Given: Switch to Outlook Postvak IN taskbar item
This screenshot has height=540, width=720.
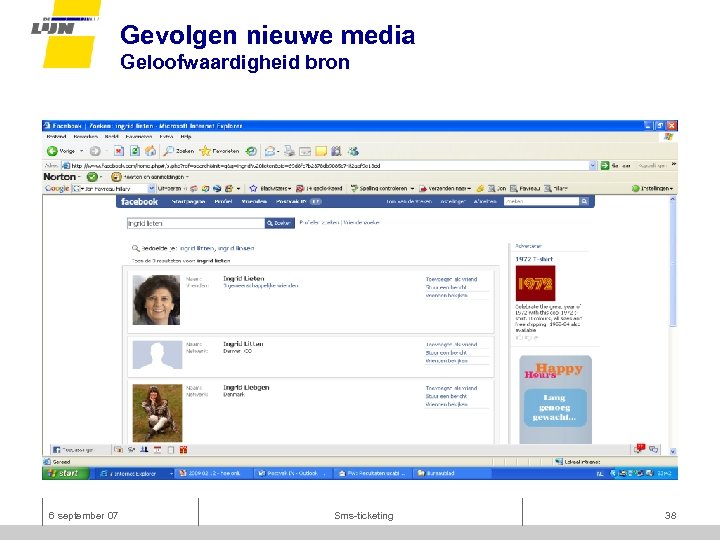Looking at the screenshot, I should 291,473.
